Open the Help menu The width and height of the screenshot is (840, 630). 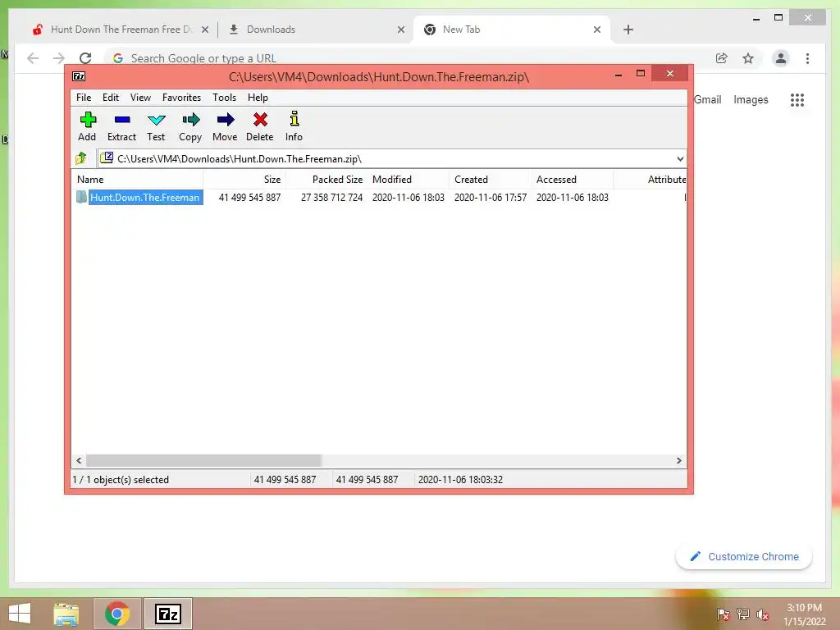pyautogui.click(x=258, y=98)
